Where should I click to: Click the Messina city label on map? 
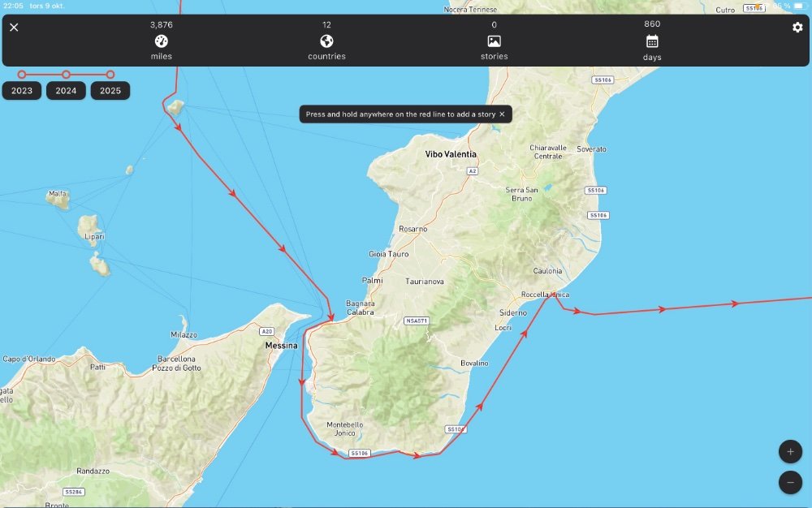pos(281,346)
